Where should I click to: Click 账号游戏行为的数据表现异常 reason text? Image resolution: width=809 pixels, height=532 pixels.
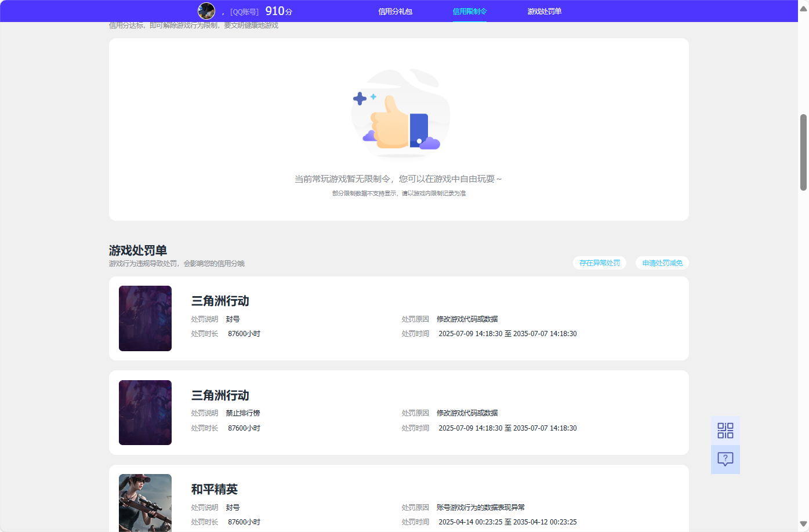[481, 508]
